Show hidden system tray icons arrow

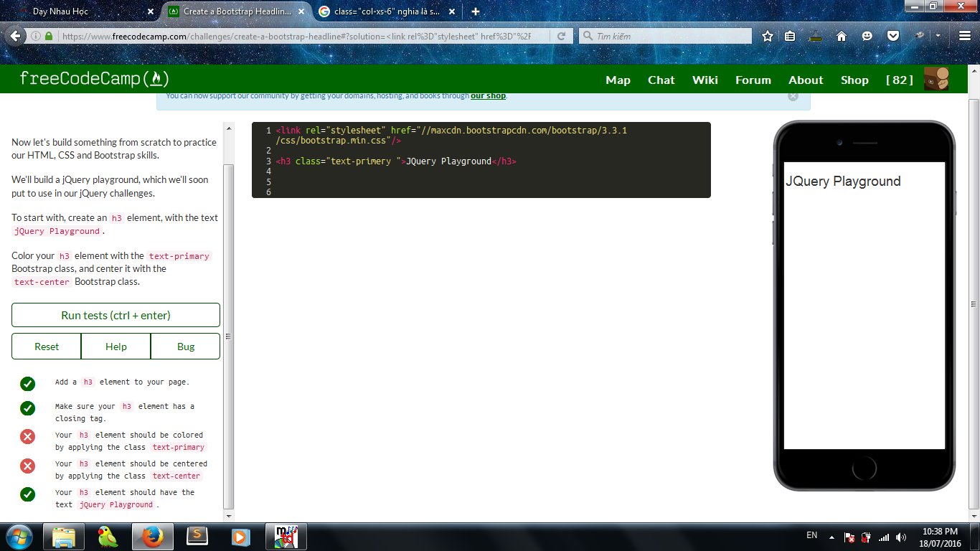pos(831,537)
